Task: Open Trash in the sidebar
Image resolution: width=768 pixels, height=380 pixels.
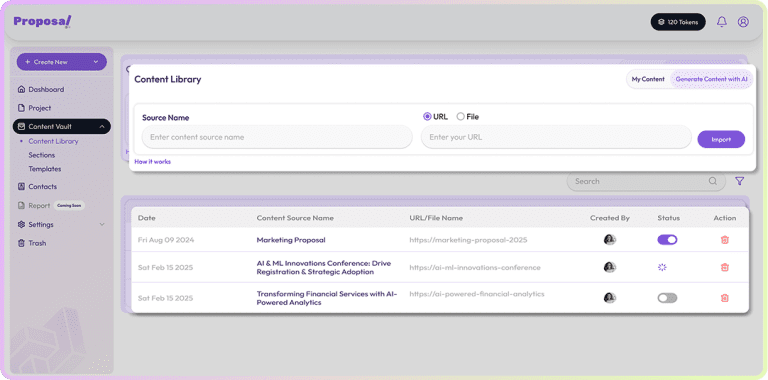Action: (37, 243)
